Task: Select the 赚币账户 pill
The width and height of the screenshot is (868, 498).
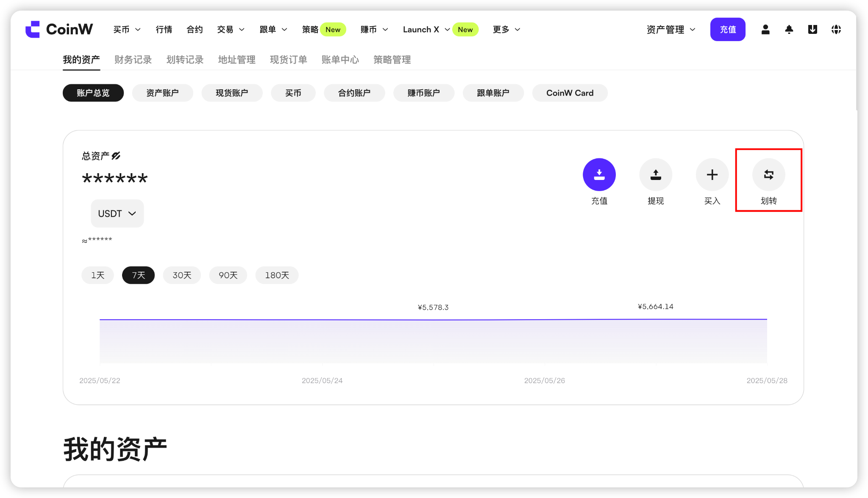Action: click(424, 93)
